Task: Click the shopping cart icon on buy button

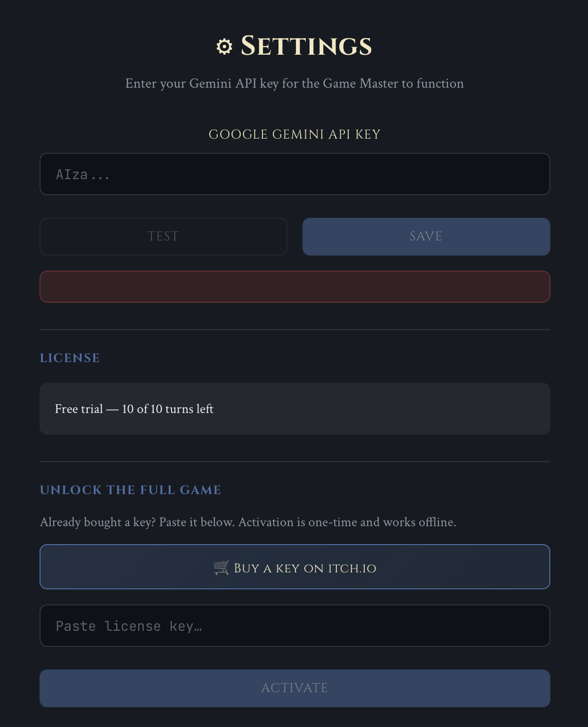Action: (x=221, y=567)
